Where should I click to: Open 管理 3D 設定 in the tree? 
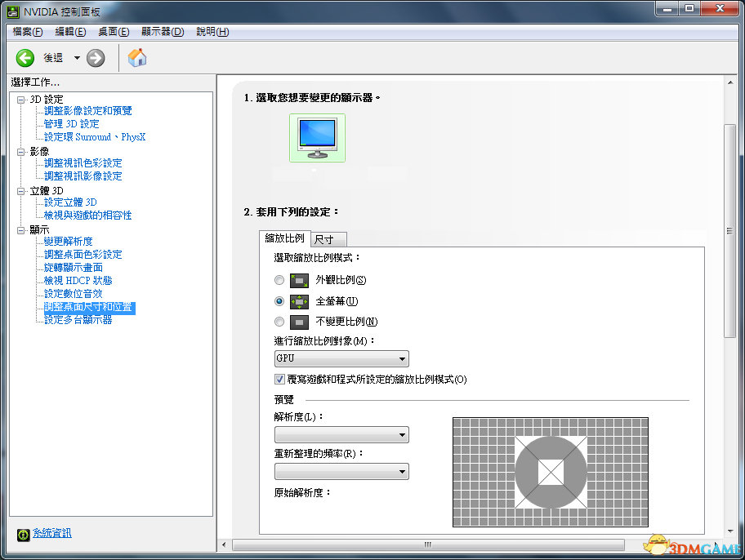tap(72, 124)
